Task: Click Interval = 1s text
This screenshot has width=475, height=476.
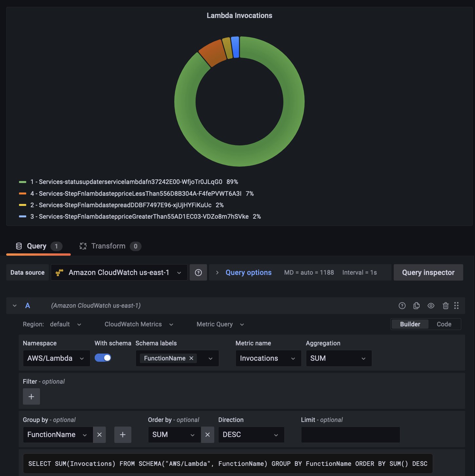Action: (359, 272)
